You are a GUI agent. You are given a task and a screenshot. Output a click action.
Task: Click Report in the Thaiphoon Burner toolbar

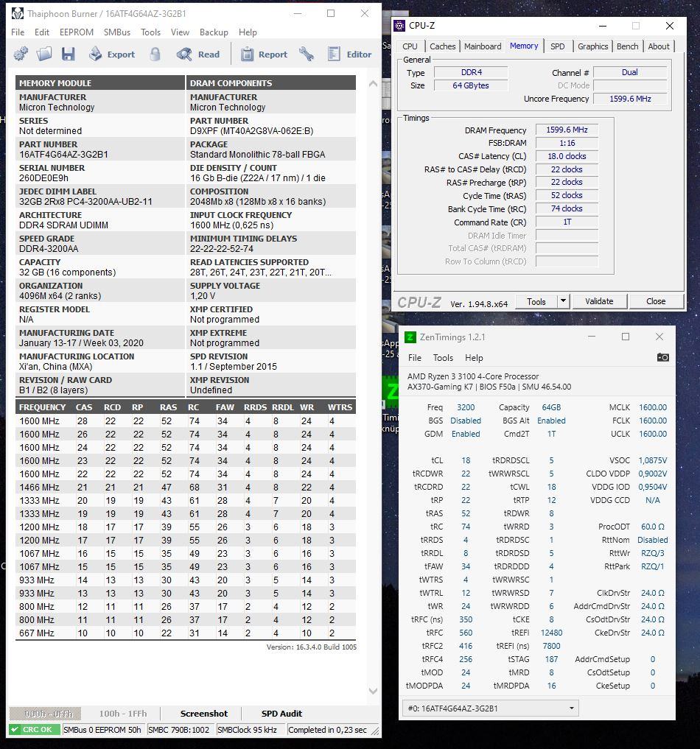click(265, 54)
